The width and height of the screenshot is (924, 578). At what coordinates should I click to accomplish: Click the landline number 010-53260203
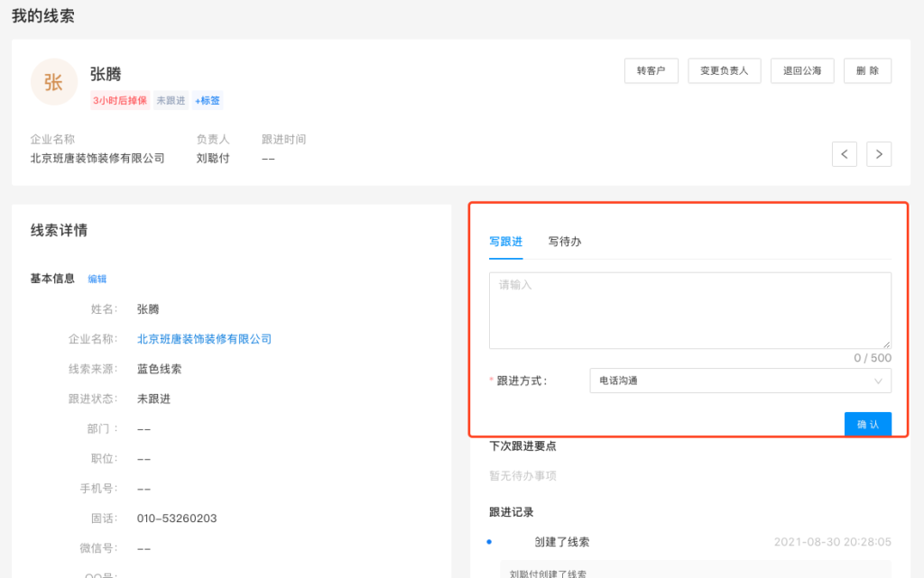coord(177,518)
